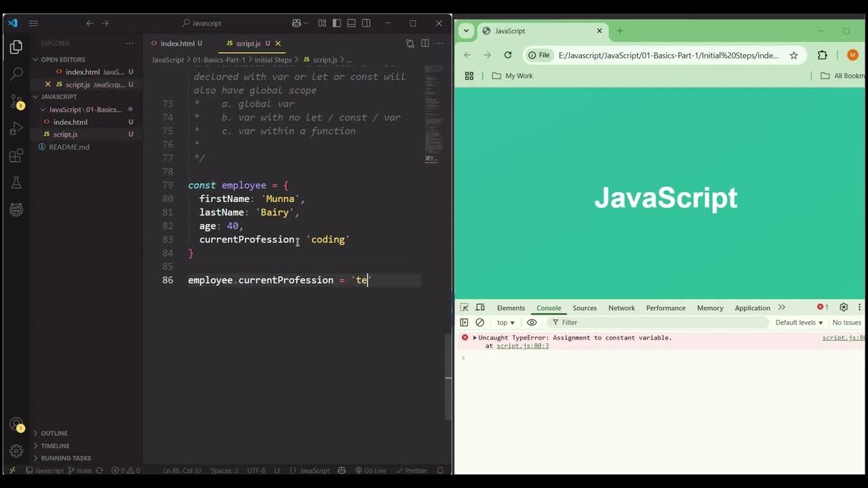Viewport: 868px width, 488px height.
Task: Select the DevTools inspect element tool
Action: click(465, 308)
